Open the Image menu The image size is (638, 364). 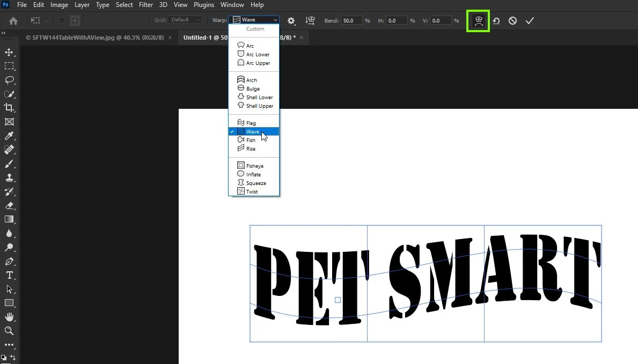[59, 5]
